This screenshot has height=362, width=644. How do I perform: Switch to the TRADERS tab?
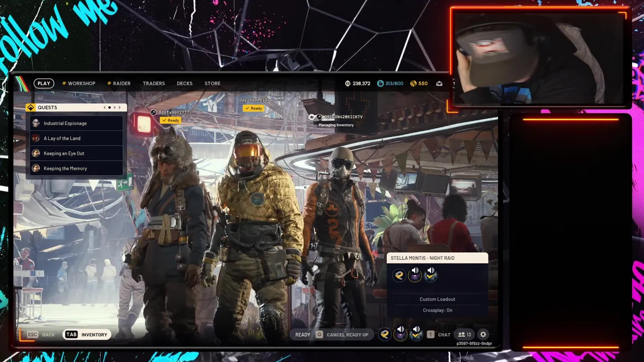[153, 83]
